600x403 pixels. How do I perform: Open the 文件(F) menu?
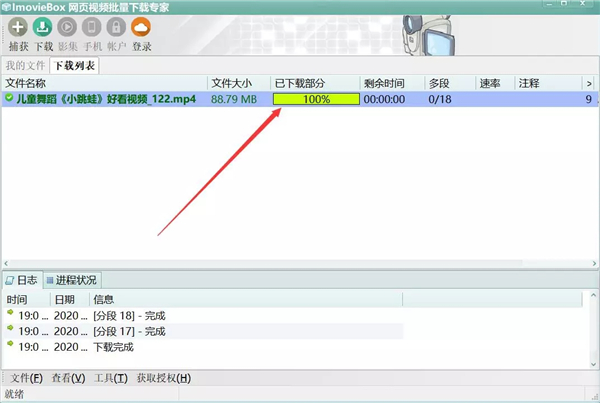(x=26, y=378)
